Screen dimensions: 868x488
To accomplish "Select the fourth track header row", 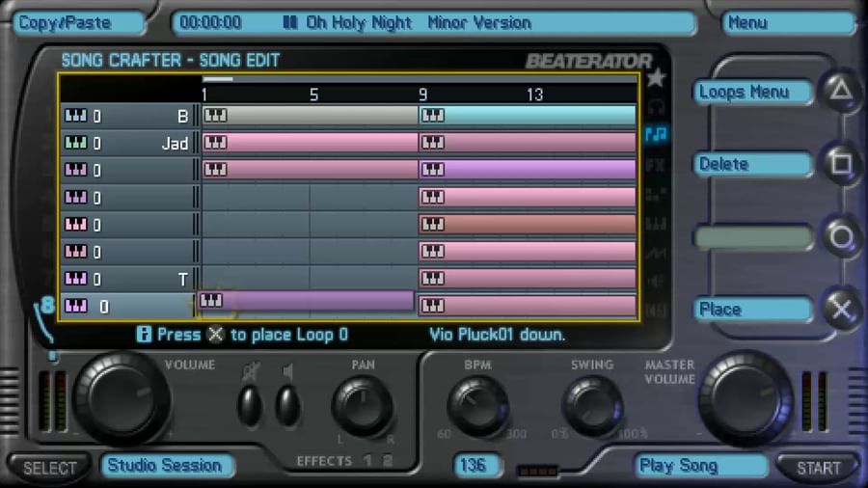I will tap(129, 197).
